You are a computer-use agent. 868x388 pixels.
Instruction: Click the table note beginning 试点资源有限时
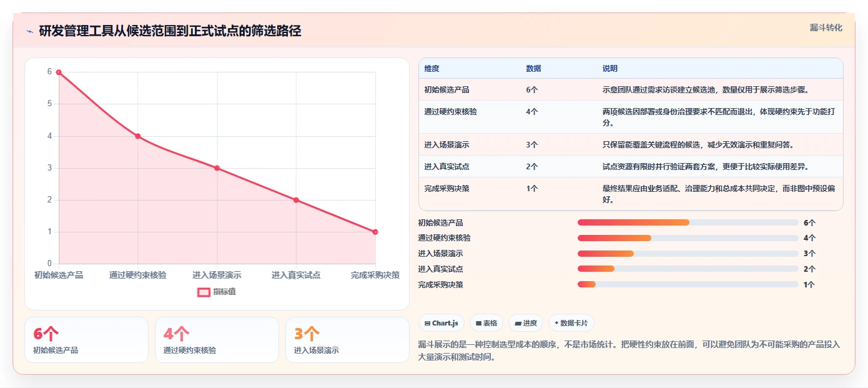click(706, 167)
